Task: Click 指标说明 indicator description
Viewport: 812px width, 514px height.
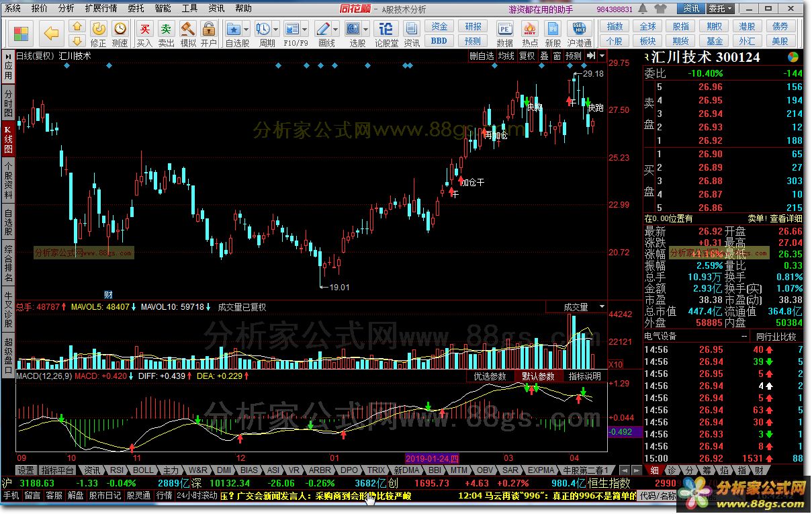Action: pyautogui.click(x=584, y=376)
